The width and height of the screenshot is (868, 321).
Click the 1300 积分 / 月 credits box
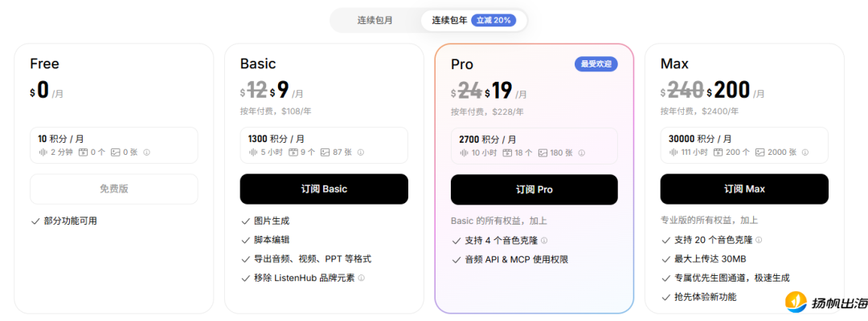324,145
